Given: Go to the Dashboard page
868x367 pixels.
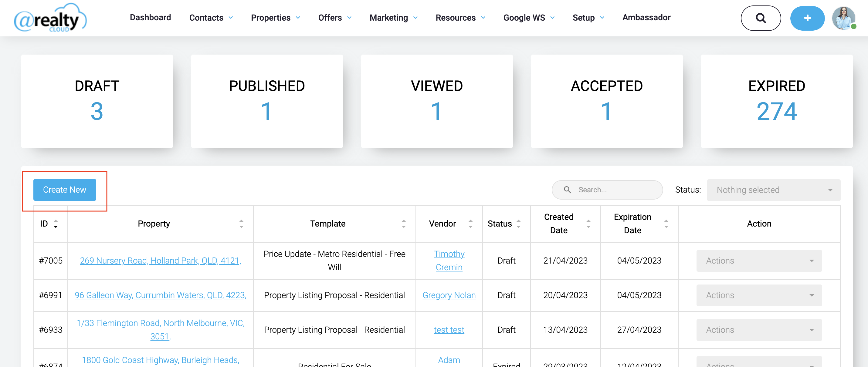Looking at the screenshot, I should click(x=150, y=18).
